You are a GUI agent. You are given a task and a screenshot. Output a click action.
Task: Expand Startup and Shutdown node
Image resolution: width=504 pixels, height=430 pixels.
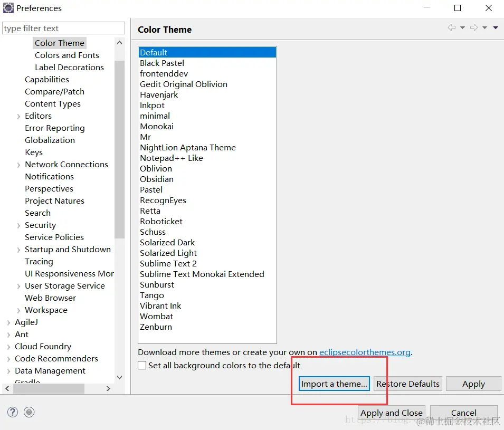[x=18, y=250]
